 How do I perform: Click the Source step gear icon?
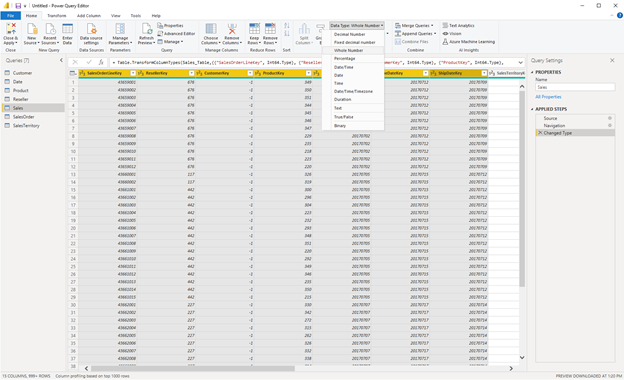(610, 118)
